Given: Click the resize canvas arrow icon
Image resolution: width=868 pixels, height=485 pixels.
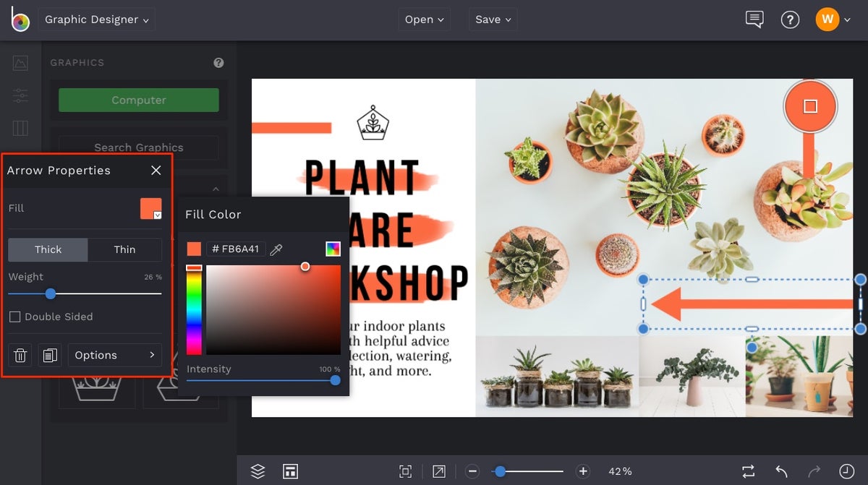Looking at the screenshot, I should point(438,471).
